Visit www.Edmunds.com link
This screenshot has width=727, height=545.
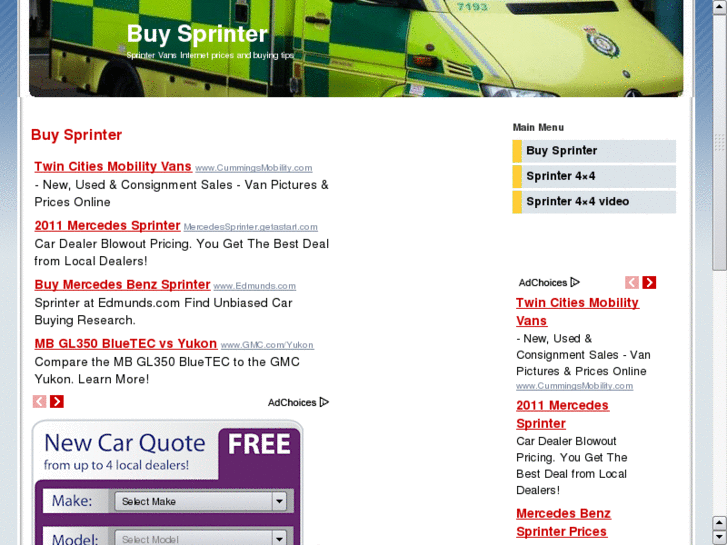click(255, 286)
